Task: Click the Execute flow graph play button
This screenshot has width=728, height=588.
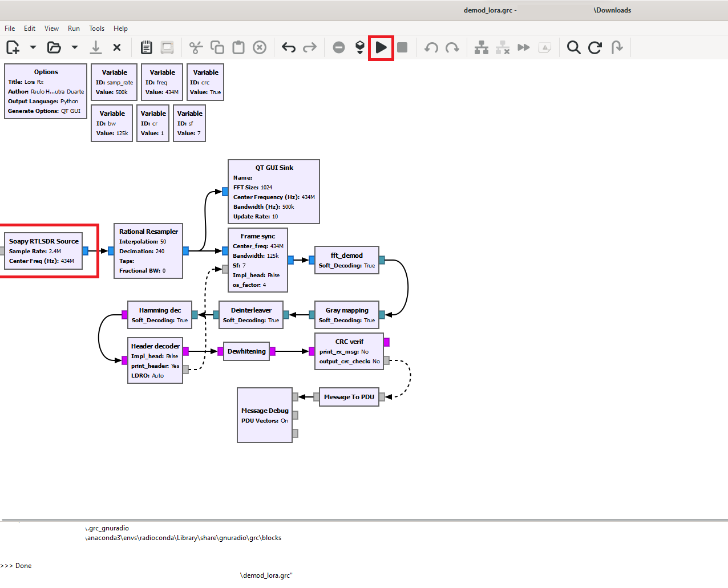Action: (x=381, y=47)
